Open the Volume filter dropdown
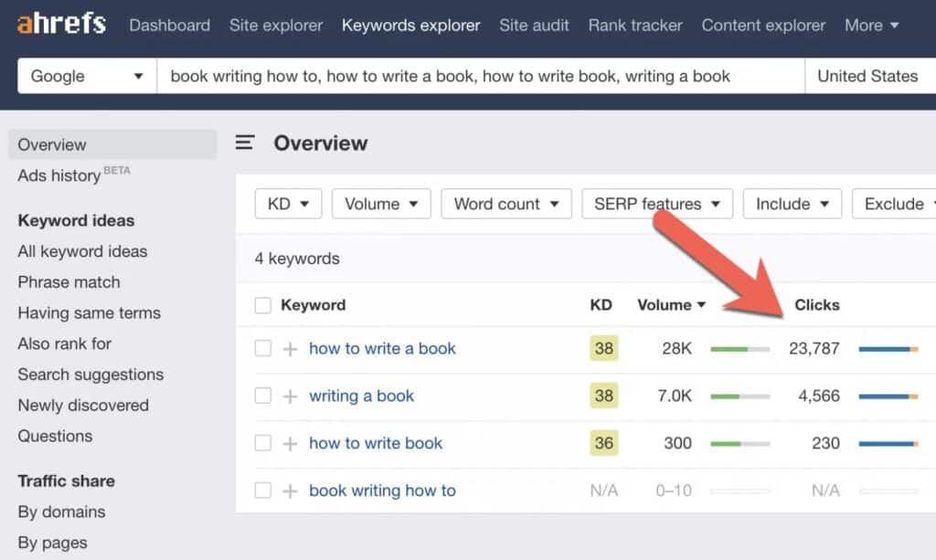The image size is (936, 560). point(381,204)
